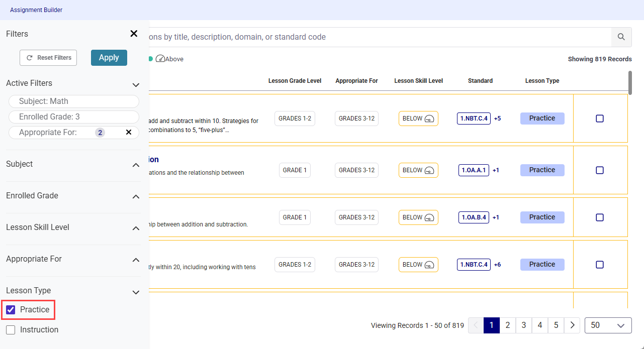Screen dimensions: 644x349
Task: Expand the Appropriate For filter section
Action: pos(136,260)
